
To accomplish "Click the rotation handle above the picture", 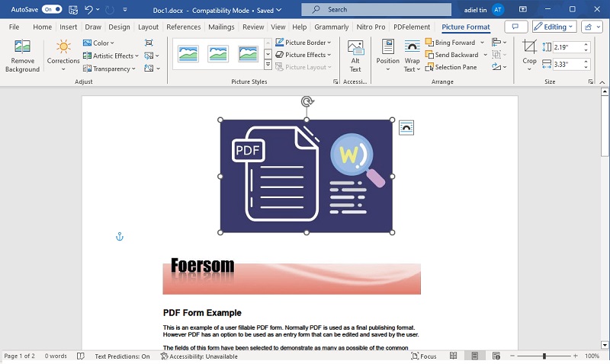I will [307, 102].
